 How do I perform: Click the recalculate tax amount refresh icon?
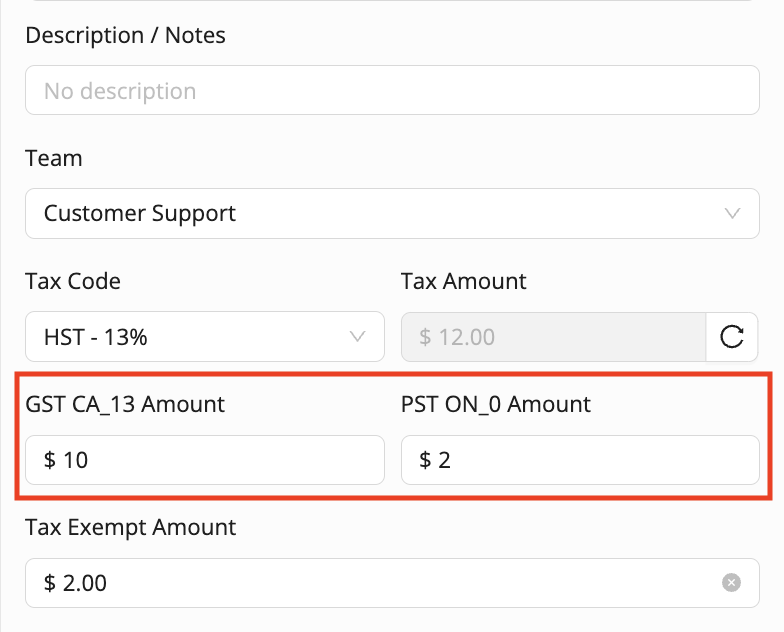pyautogui.click(x=732, y=337)
